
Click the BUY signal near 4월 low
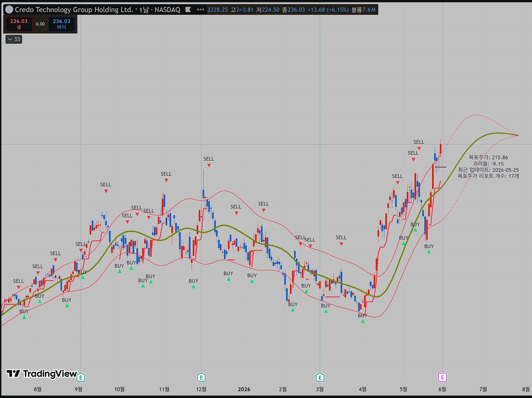pos(362,318)
